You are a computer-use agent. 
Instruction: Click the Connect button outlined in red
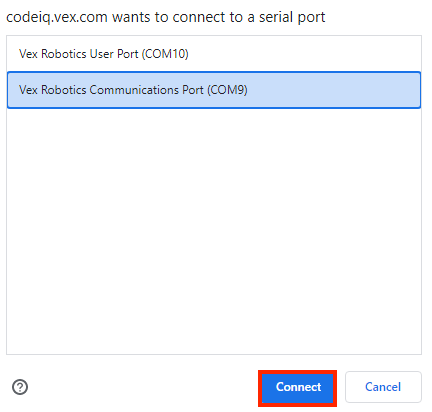pyautogui.click(x=297, y=388)
